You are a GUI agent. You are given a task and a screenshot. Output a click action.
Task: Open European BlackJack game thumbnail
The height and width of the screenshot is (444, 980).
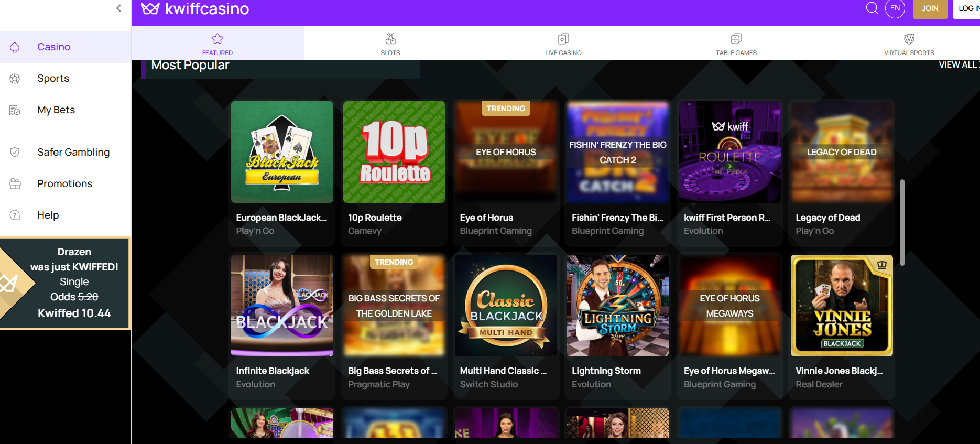coord(282,152)
